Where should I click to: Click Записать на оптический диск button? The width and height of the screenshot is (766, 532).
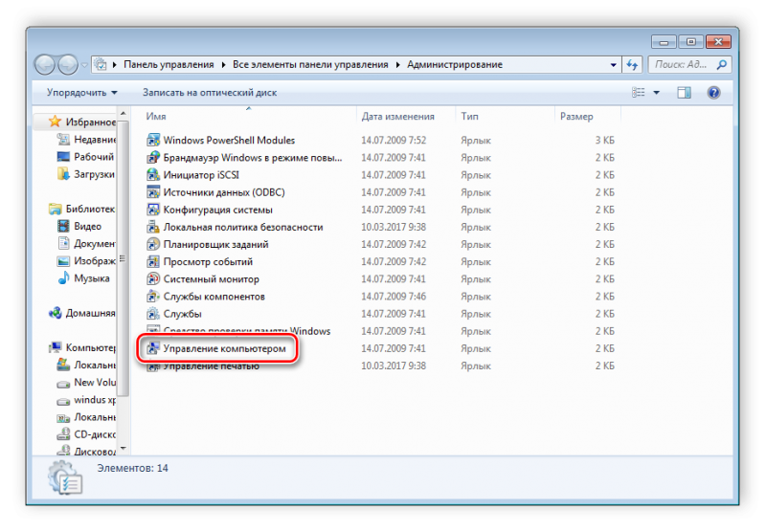tap(210, 92)
